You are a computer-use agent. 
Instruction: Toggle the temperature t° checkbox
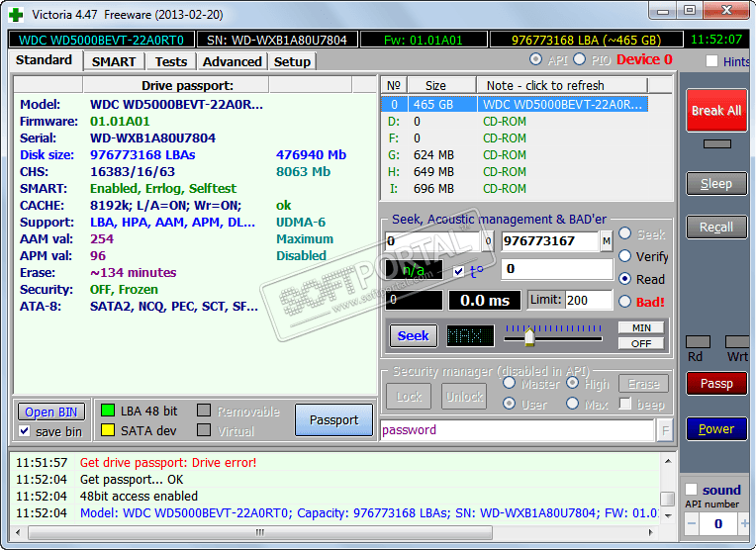click(458, 272)
